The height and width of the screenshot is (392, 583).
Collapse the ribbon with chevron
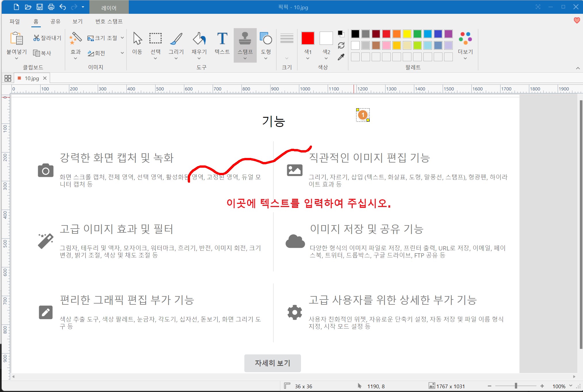578,68
